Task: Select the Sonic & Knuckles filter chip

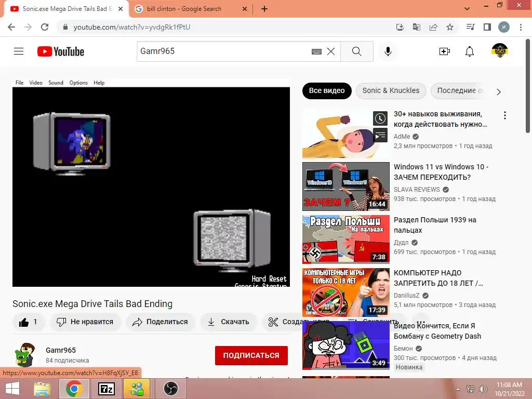Action: coord(391,90)
